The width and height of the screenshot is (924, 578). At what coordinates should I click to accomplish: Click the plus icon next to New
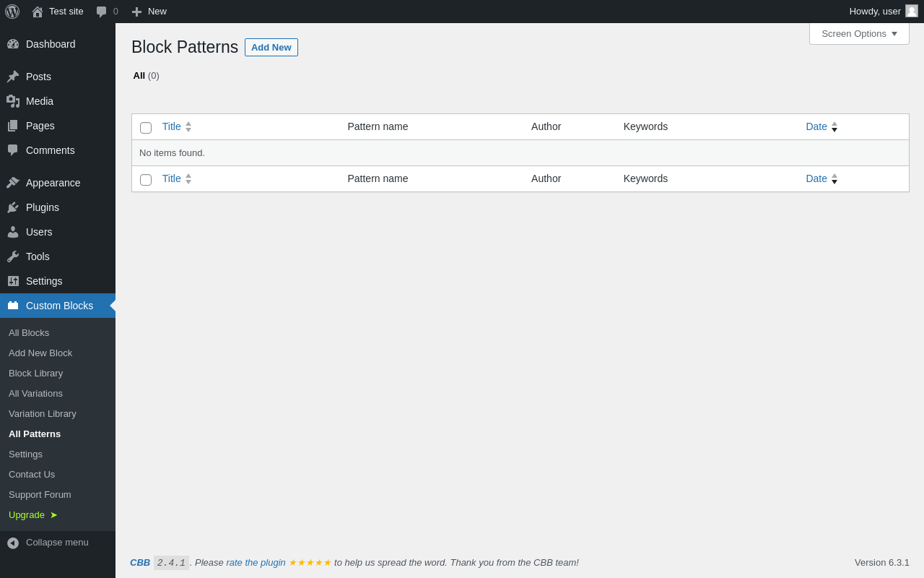(x=136, y=12)
